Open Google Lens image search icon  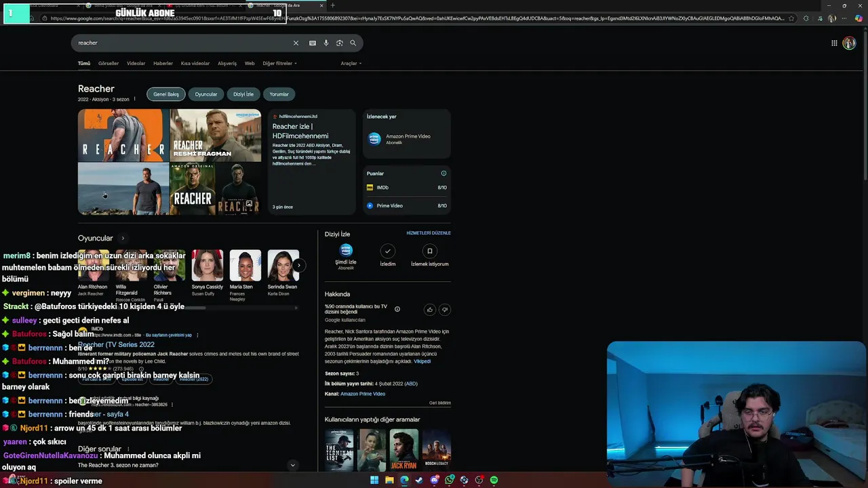pos(340,43)
